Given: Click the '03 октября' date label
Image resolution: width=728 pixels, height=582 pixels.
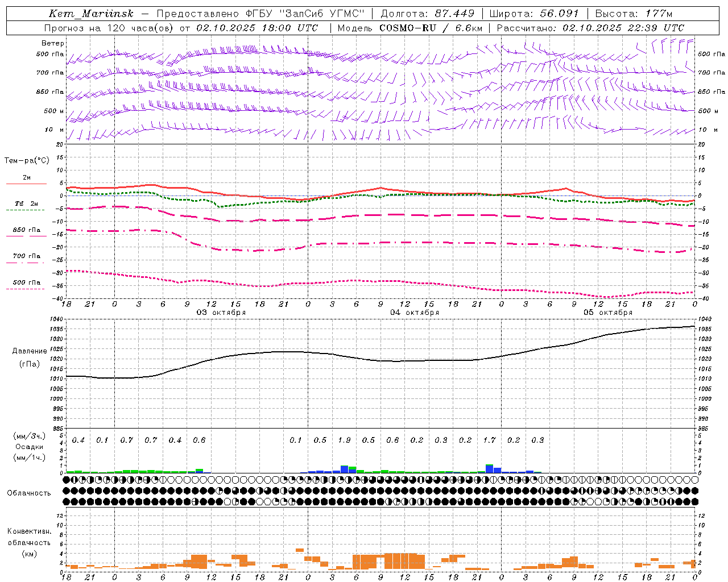Looking at the screenshot, I should (x=221, y=313).
